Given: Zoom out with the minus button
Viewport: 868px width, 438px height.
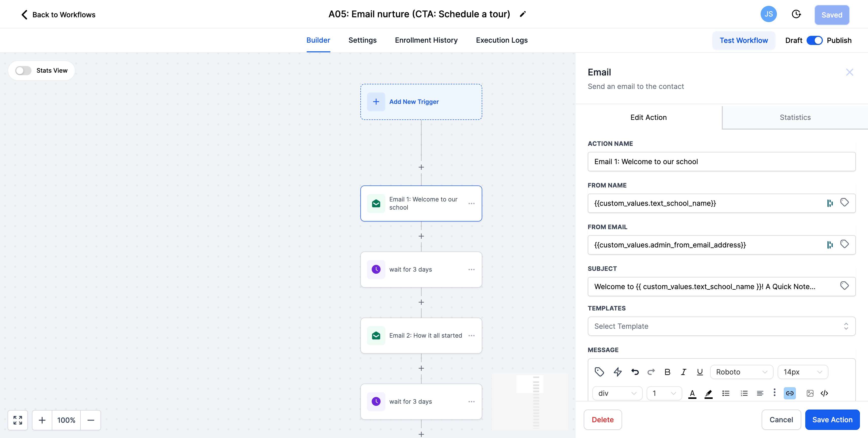Looking at the screenshot, I should point(91,420).
